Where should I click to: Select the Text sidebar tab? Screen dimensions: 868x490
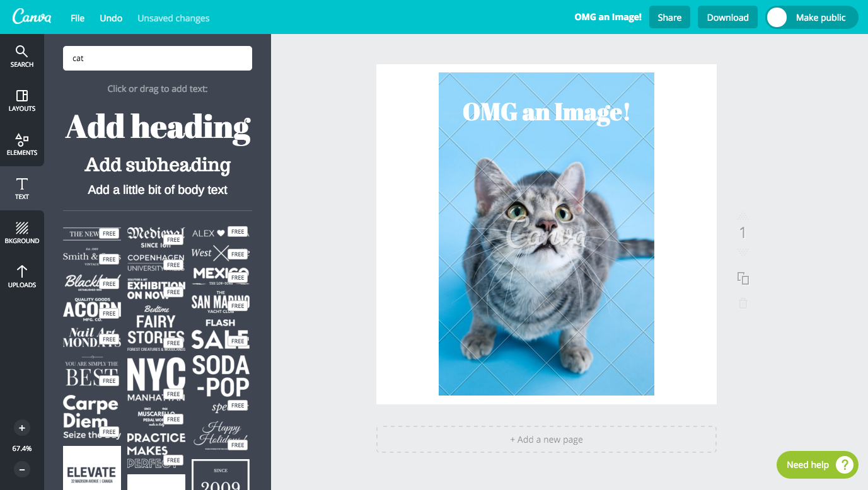click(22, 188)
